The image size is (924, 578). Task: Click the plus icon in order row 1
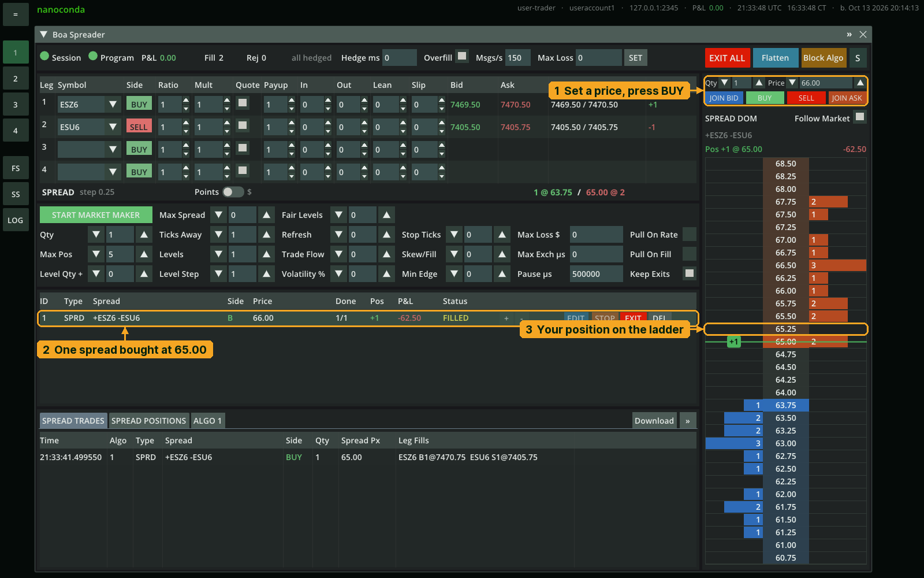coord(506,318)
